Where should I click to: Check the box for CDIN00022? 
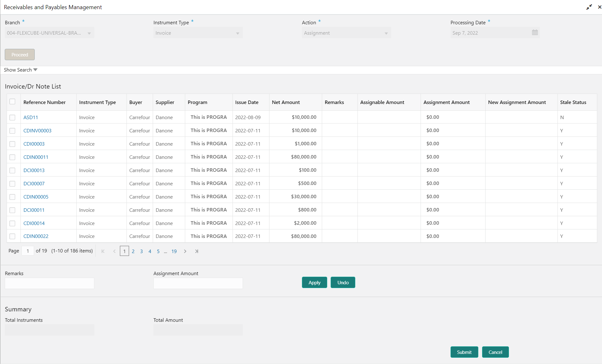point(12,236)
